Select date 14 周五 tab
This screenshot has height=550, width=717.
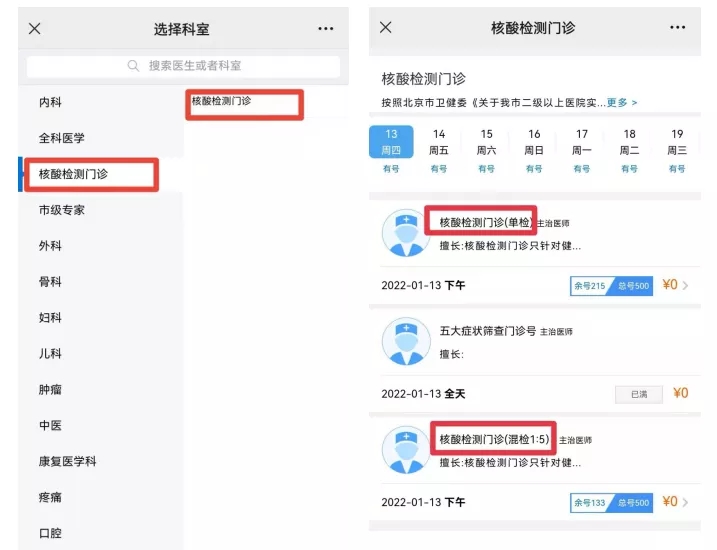point(439,150)
